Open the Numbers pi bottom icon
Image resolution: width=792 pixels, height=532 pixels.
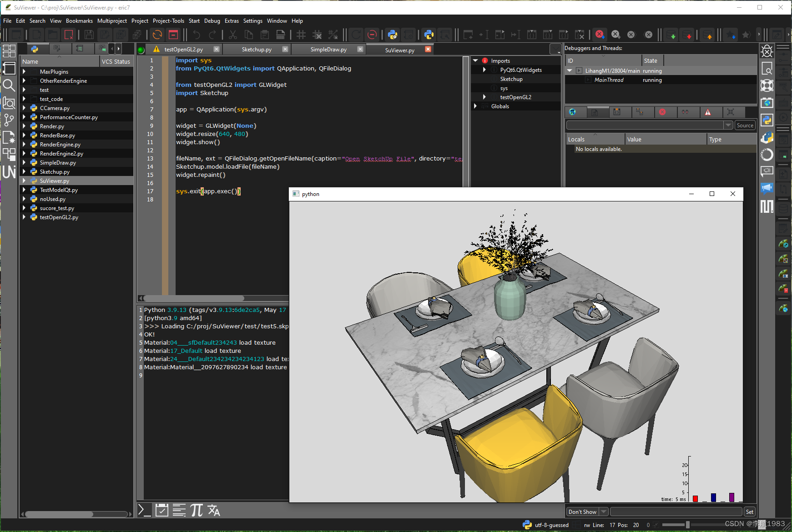pyautogui.click(x=197, y=510)
